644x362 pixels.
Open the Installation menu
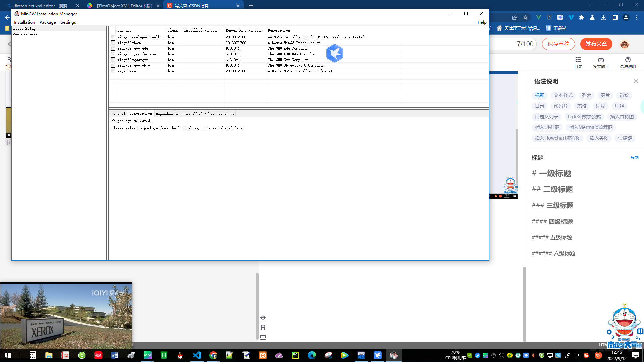coord(24,22)
